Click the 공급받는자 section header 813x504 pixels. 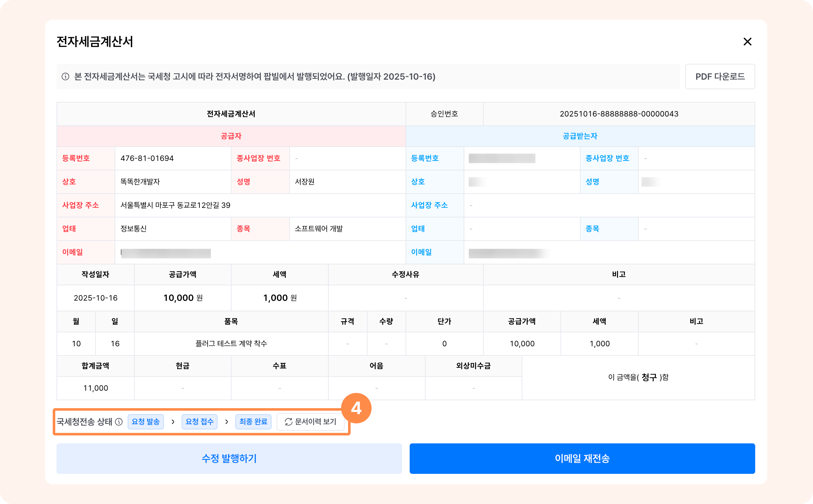tap(580, 136)
